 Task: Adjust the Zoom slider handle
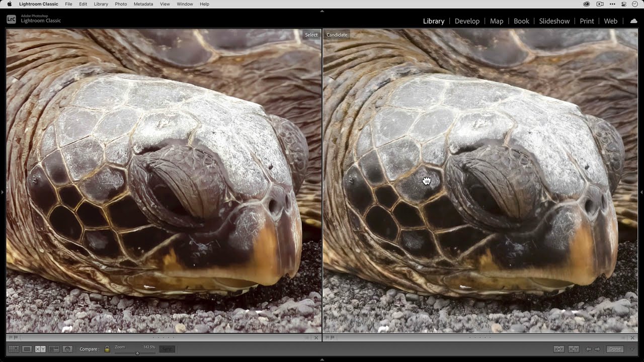pos(137,353)
